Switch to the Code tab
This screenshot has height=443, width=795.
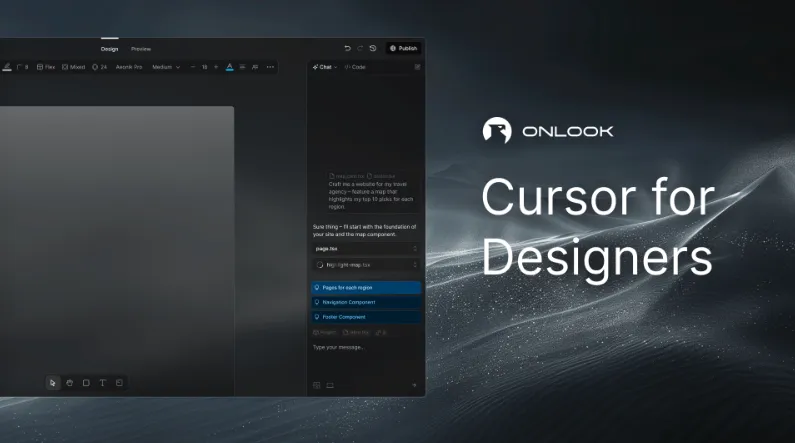[355, 67]
